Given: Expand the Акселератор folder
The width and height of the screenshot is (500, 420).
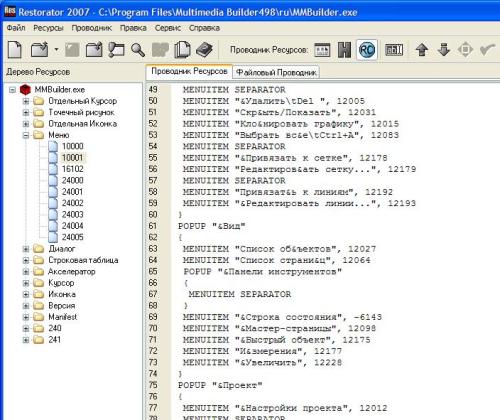Looking at the screenshot, I should point(26,271).
